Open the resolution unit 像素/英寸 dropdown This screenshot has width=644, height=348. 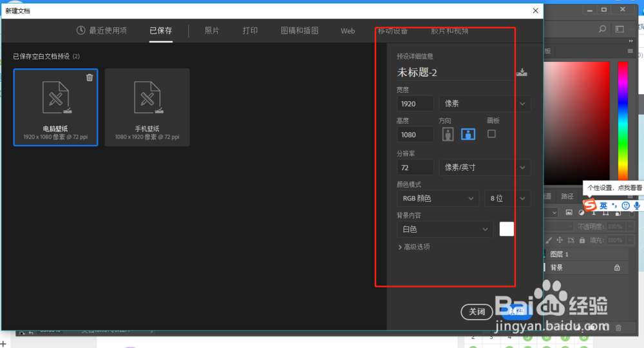[485, 167]
